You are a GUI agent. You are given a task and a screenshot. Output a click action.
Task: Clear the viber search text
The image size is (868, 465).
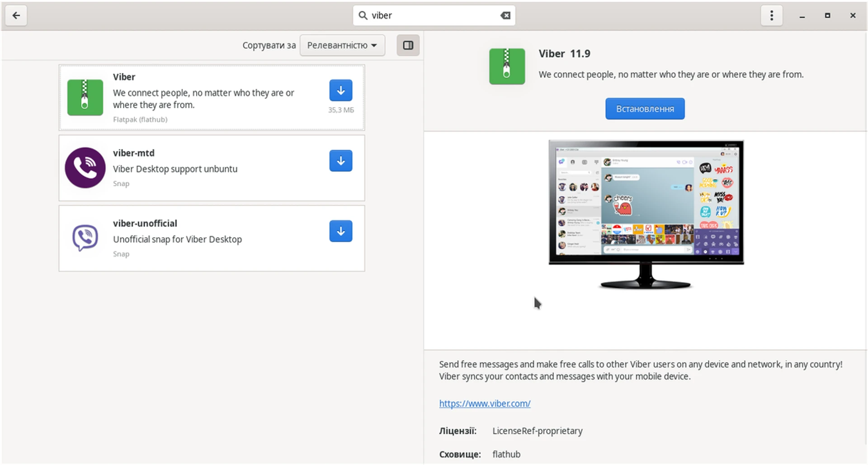(505, 15)
